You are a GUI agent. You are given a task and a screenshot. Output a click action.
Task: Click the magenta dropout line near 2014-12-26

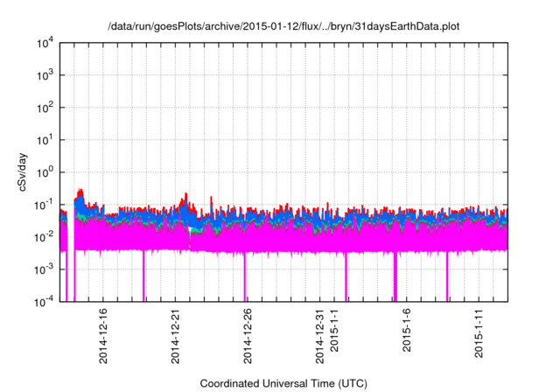point(245,276)
